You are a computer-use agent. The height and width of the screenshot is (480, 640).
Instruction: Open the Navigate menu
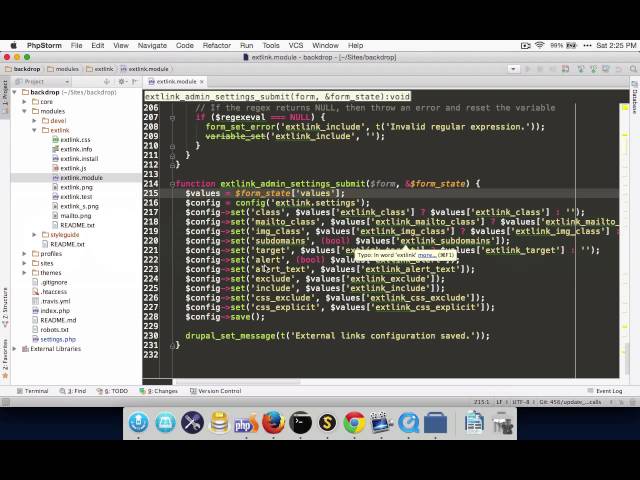point(152,45)
